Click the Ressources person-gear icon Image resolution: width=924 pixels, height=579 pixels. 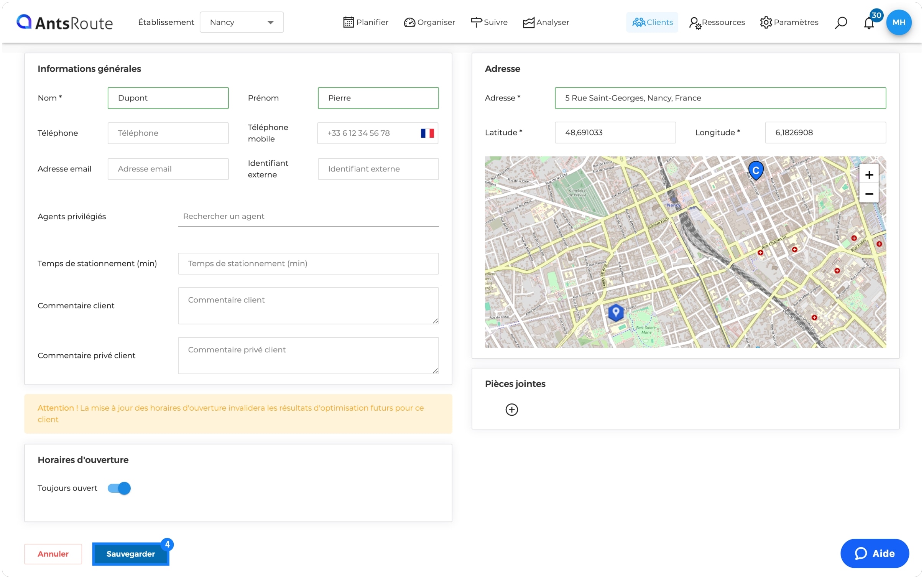(x=695, y=23)
